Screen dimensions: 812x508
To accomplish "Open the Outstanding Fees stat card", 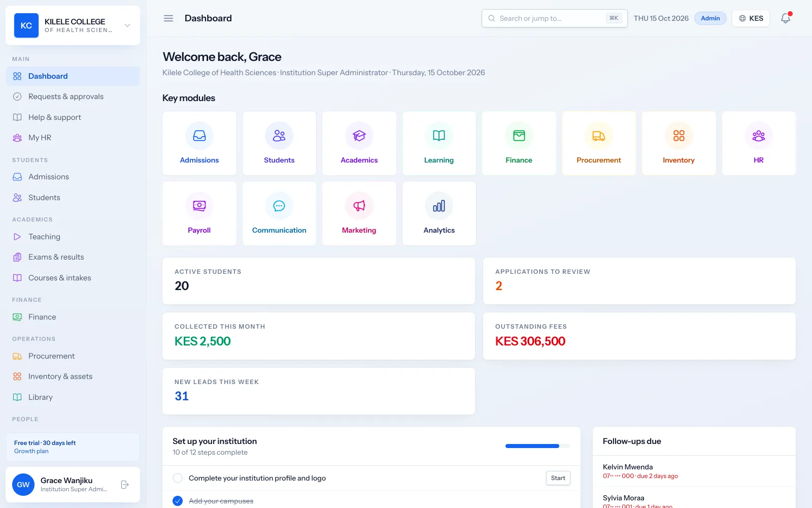I will [x=639, y=336].
